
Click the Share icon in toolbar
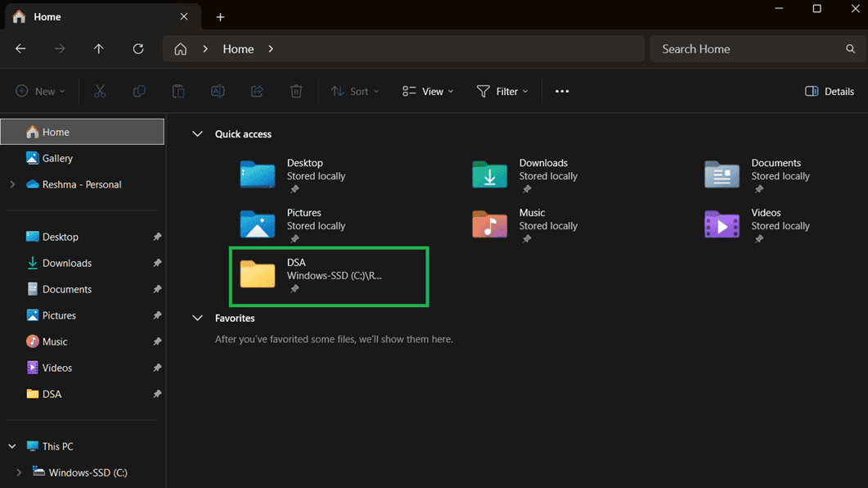coord(257,92)
